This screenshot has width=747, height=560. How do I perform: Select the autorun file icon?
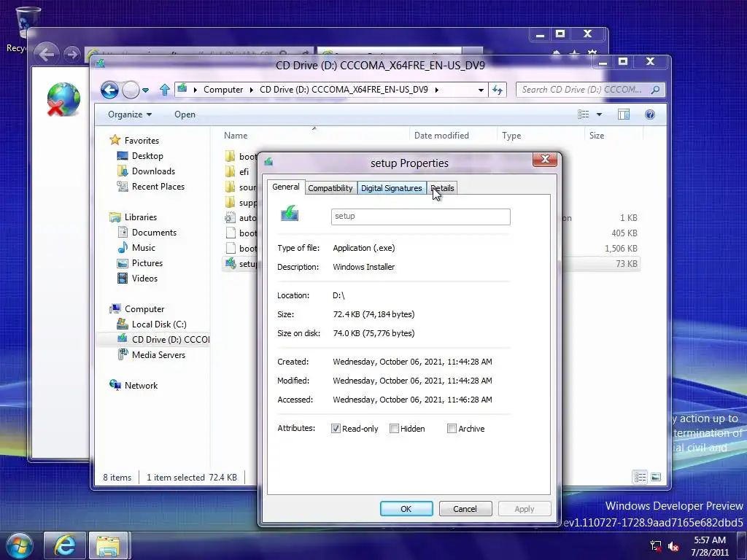click(230, 217)
